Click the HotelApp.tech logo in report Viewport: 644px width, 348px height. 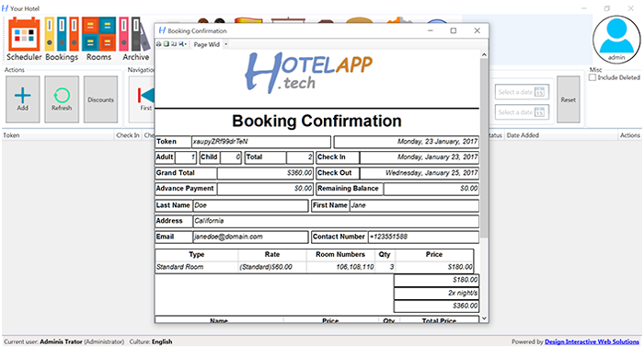tap(308, 73)
